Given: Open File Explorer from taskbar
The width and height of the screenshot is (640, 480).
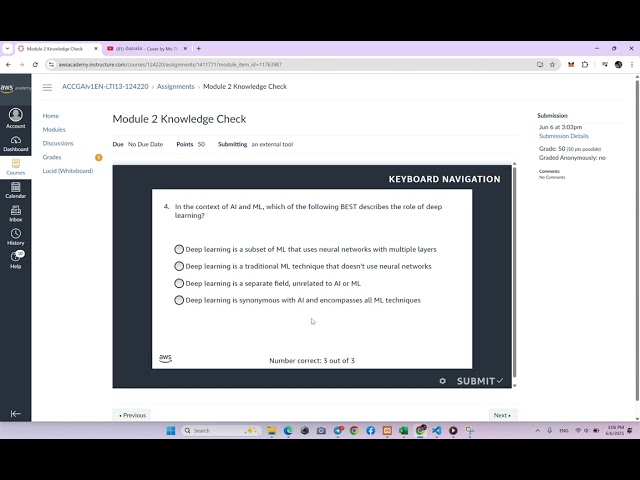Looking at the screenshot, I should point(271,431).
